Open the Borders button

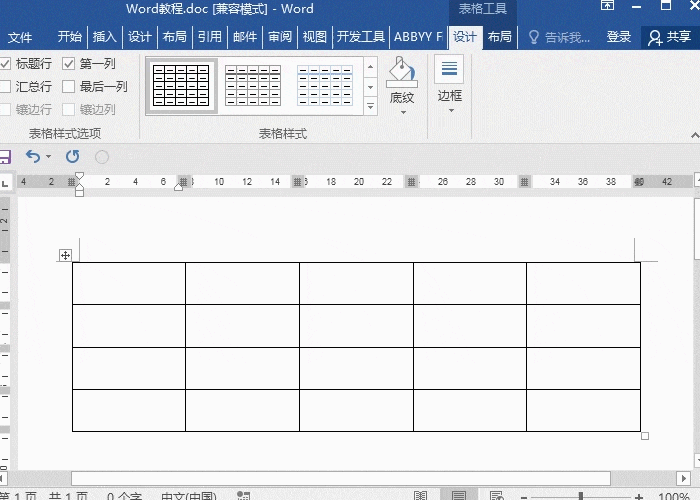(x=450, y=79)
